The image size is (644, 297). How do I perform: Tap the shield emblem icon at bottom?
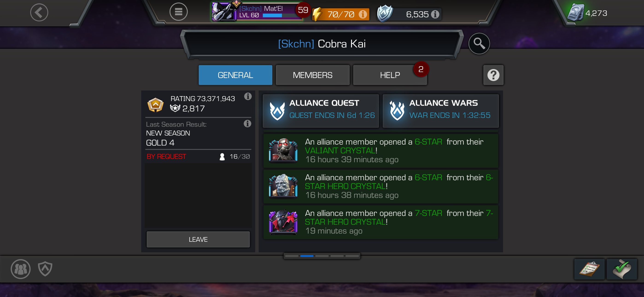[45, 269]
